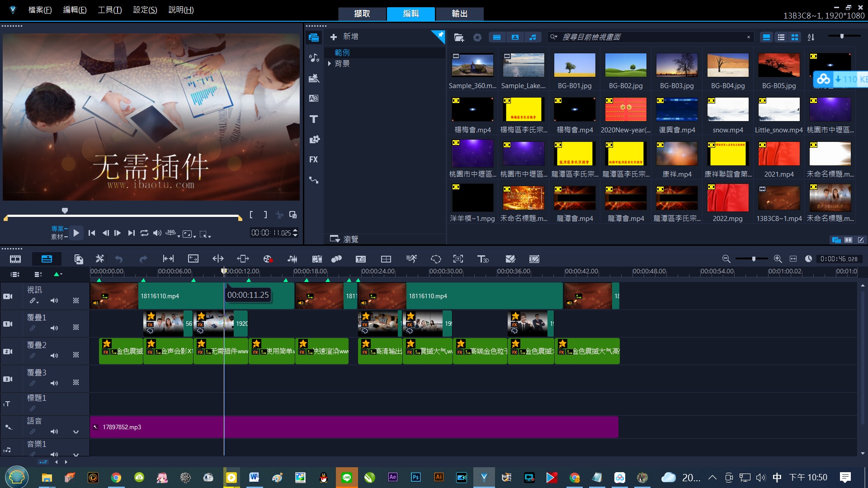
Task: Open the Subtitle Editor icon
Action: [361, 259]
